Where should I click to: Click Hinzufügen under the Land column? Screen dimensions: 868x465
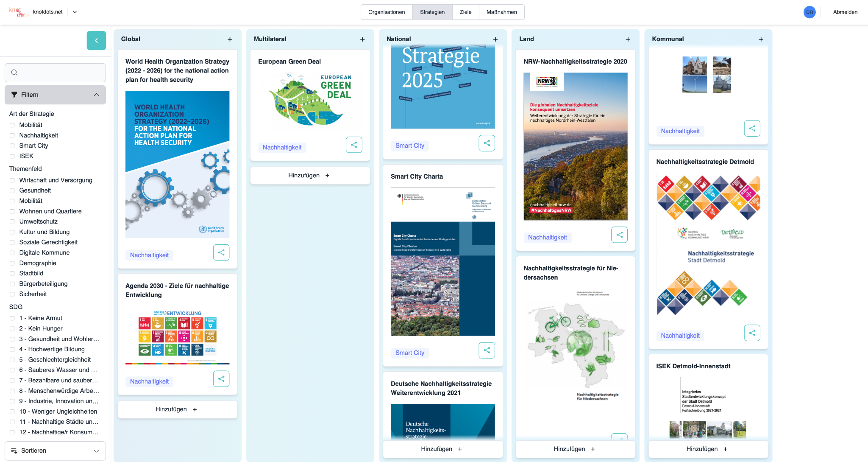575,449
